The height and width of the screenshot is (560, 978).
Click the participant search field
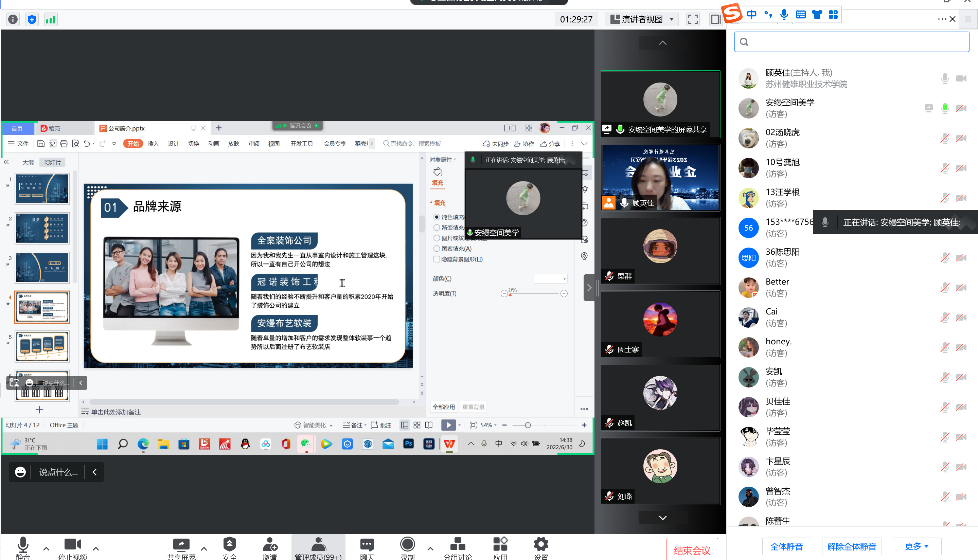point(851,42)
